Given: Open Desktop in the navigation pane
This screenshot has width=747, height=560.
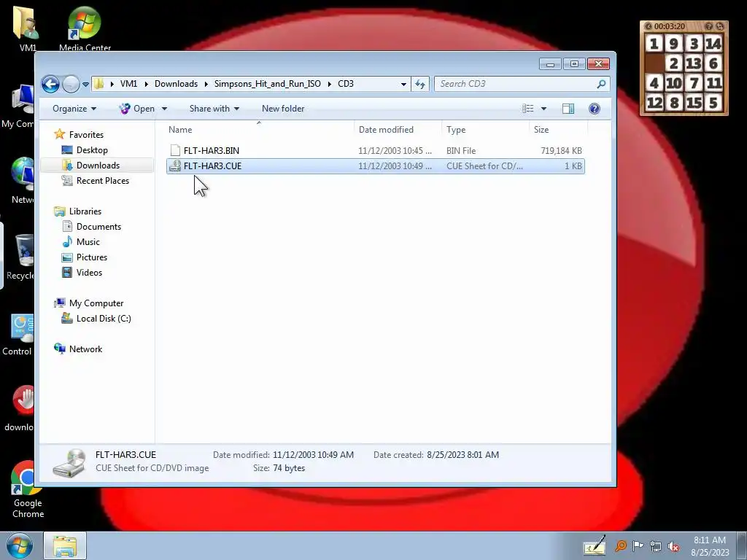Looking at the screenshot, I should (x=92, y=150).
